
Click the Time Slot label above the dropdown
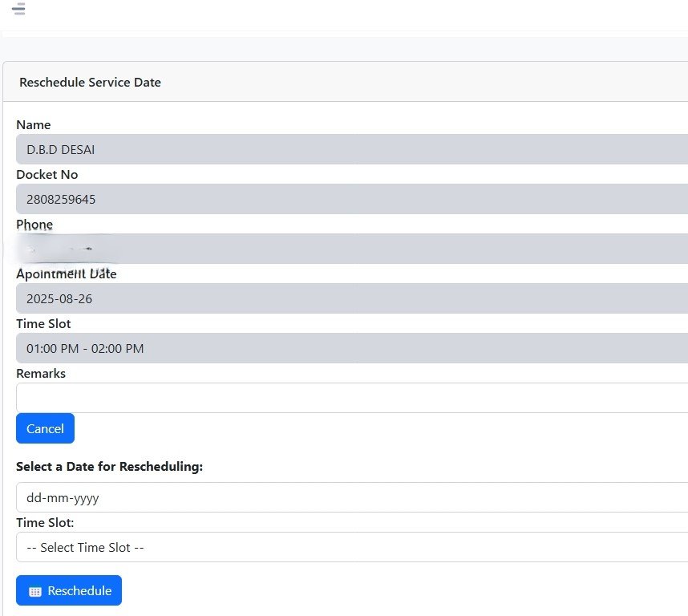point(45,522)
